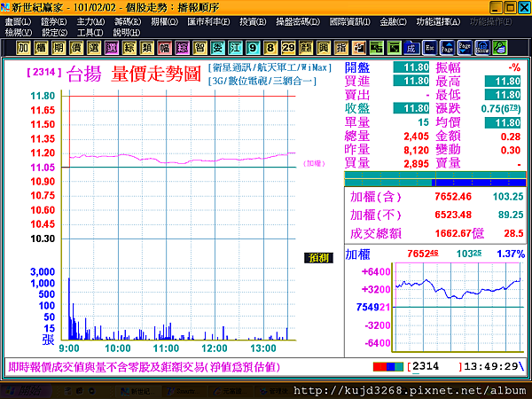
Task: Click the green single-window expand icon
Action: [394, 48]
